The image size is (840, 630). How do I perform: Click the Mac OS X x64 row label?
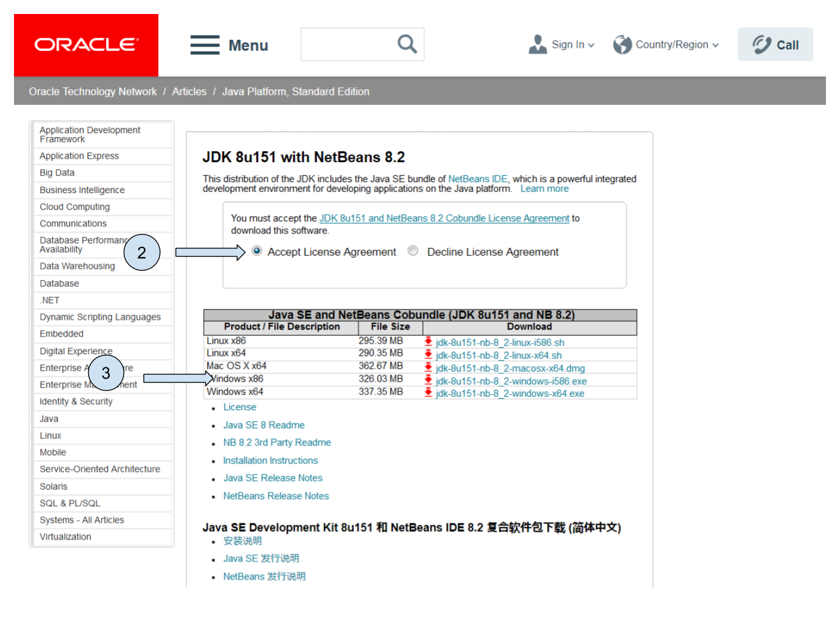(236, 366)
